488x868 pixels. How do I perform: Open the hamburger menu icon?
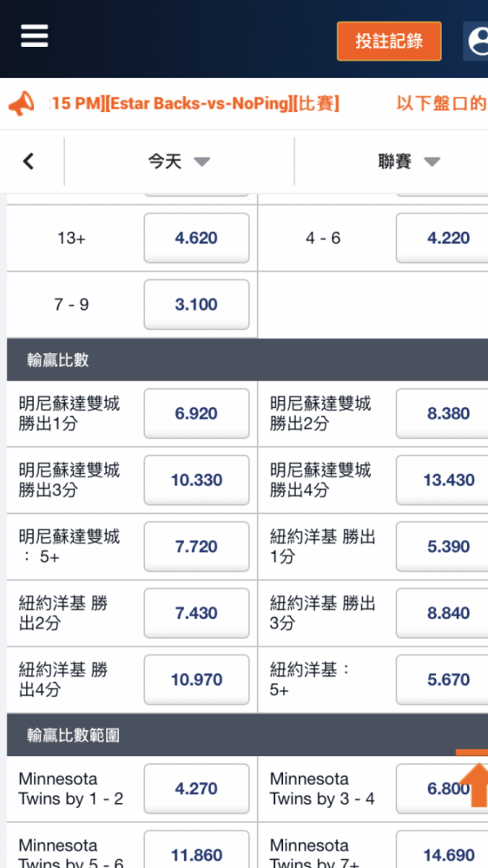tap(35, 36)
